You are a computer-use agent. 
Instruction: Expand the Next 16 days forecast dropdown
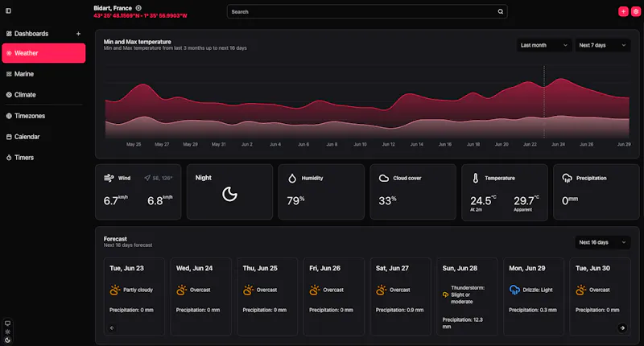[602, 242]
